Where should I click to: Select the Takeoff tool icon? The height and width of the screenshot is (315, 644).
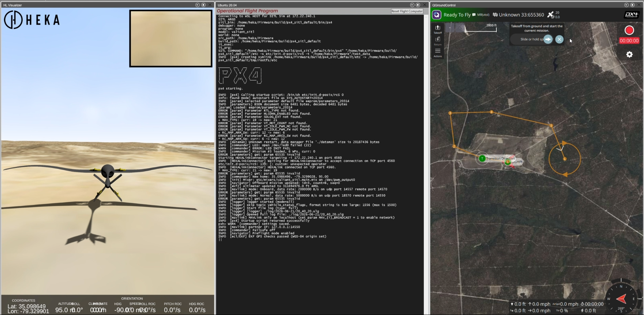437,29
